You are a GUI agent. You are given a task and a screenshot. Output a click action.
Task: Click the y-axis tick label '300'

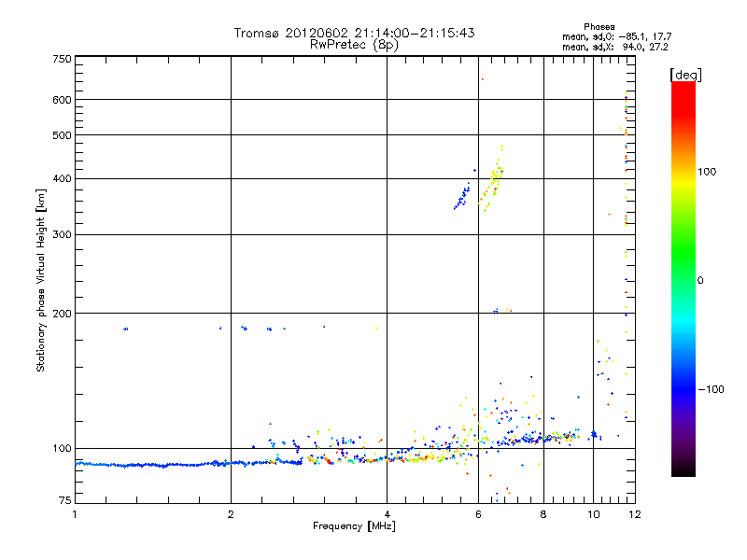63,235
